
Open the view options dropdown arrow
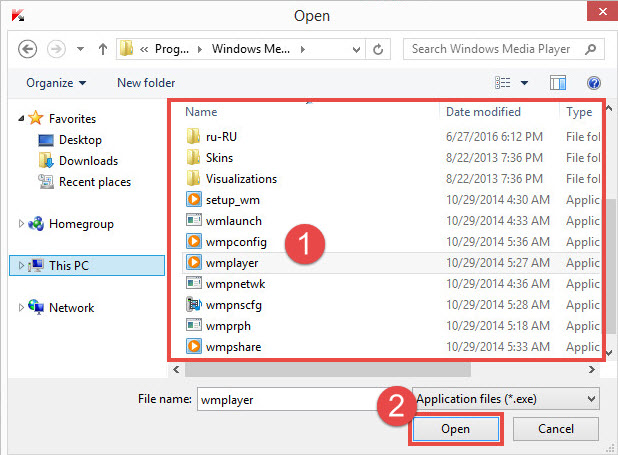tap(524, 83)
